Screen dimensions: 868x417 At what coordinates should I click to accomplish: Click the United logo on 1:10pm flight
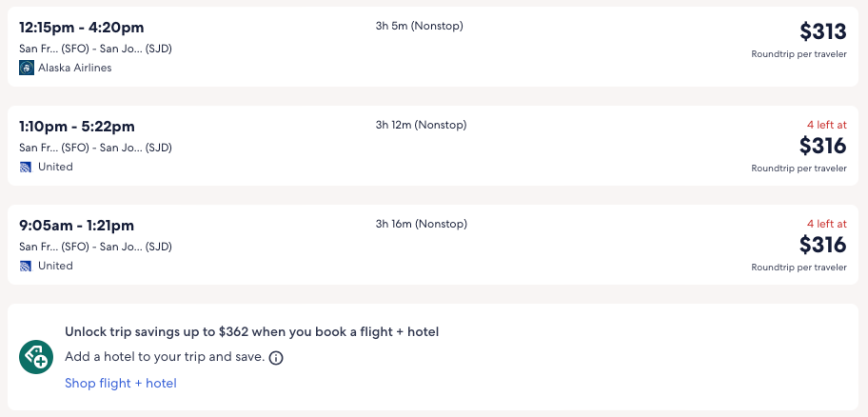tap(26, 167)
